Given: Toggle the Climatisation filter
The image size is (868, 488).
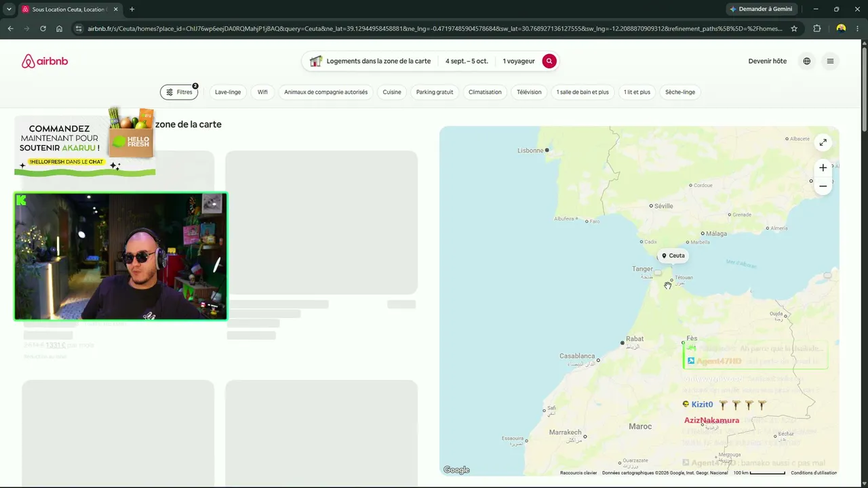Looking at the screenshot, I should point(485,92).
